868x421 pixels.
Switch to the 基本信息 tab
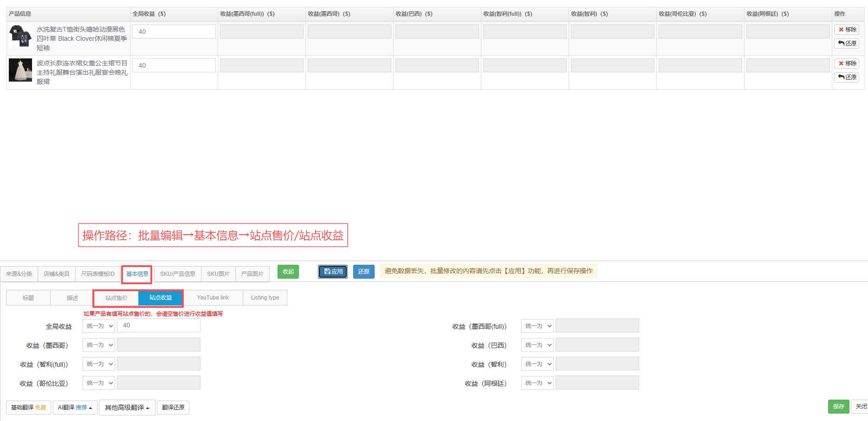137,274
